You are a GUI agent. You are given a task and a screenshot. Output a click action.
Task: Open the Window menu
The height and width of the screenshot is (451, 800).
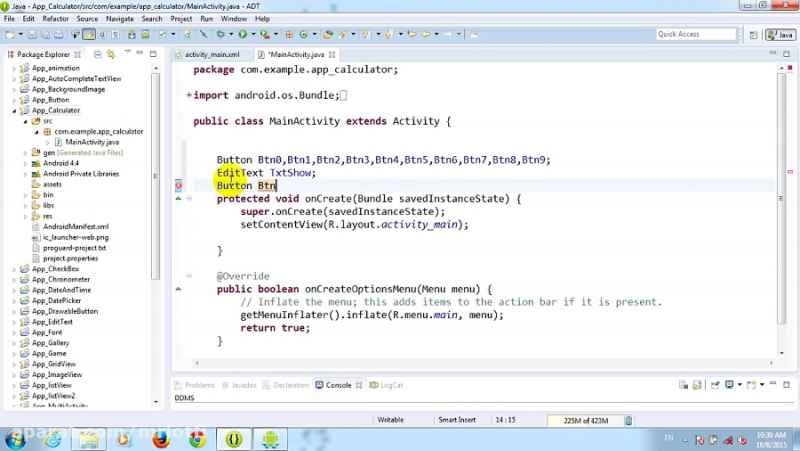[234, 19]
